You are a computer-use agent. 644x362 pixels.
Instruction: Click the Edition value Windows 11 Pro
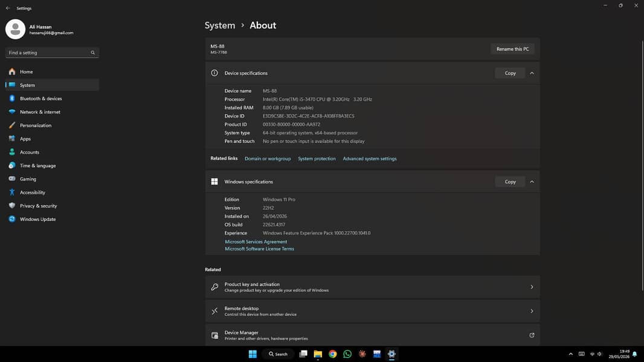coord(279,200)
